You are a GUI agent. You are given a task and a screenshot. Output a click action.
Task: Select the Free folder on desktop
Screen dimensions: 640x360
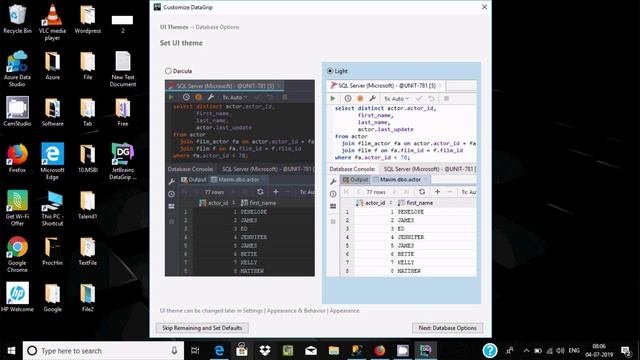coord(122,111)
